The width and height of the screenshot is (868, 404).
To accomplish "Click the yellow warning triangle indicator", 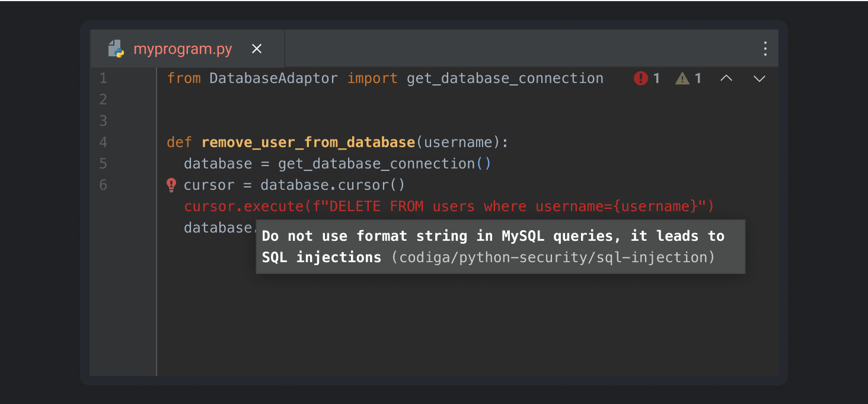I will coord(682,78).
